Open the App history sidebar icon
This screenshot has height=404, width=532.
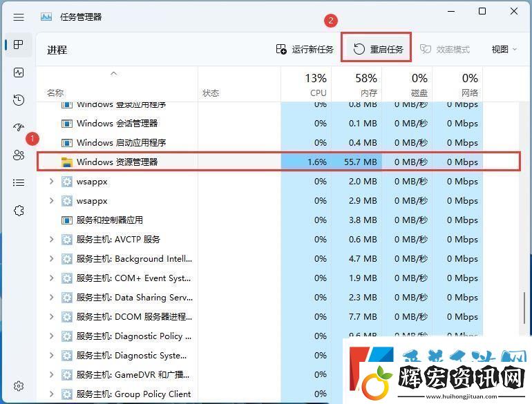[19, 100]
